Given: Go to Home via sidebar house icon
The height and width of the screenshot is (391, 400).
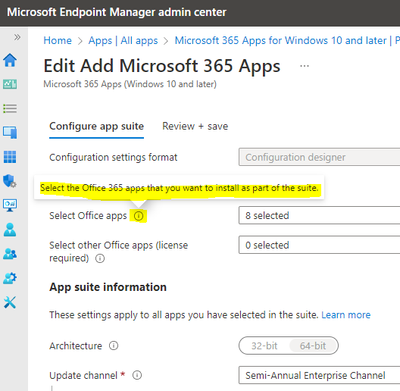Looking at the screenshot, I should tap(10, 60).
